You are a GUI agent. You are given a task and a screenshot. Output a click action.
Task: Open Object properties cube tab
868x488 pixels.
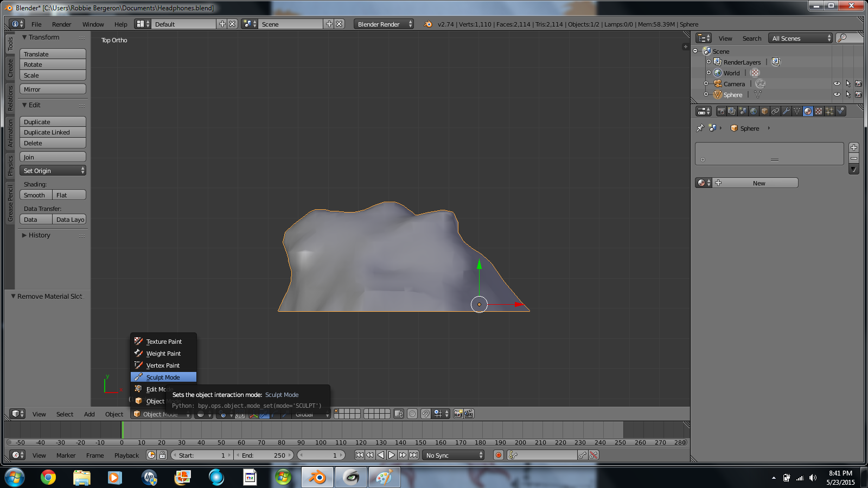pos(764,111)
